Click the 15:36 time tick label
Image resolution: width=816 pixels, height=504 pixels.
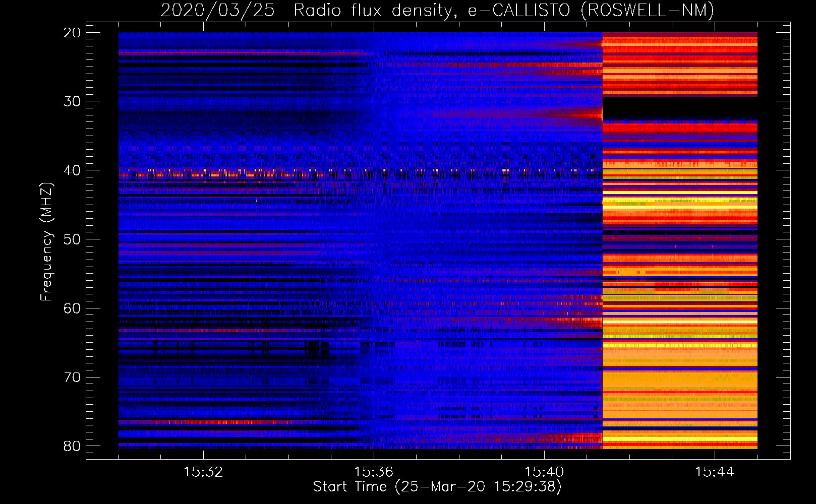[x=374, y=472]
